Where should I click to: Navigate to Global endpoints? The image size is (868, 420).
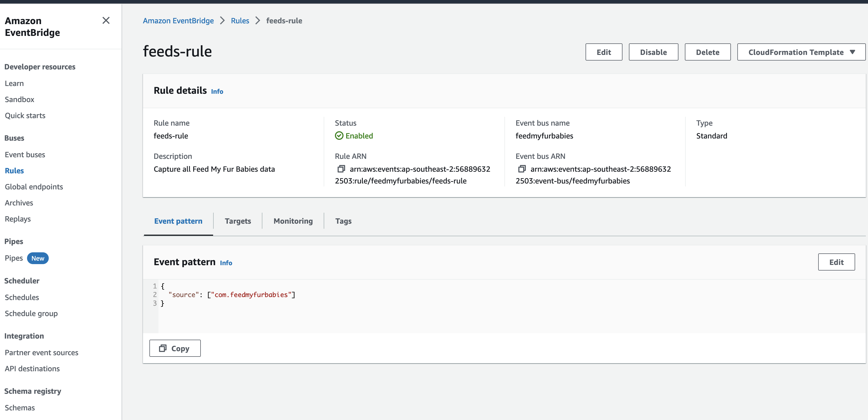pos(34,187)
